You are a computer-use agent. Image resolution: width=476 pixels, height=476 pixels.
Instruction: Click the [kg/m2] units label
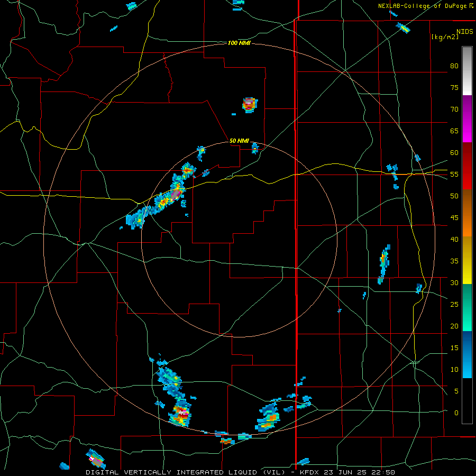point(445,36)
